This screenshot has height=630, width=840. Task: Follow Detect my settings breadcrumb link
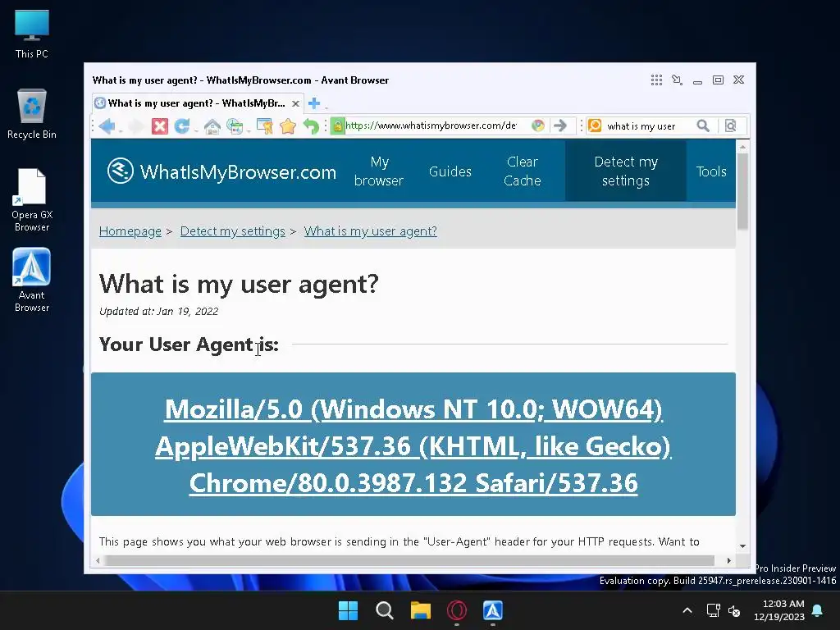(x=232, y=231)
